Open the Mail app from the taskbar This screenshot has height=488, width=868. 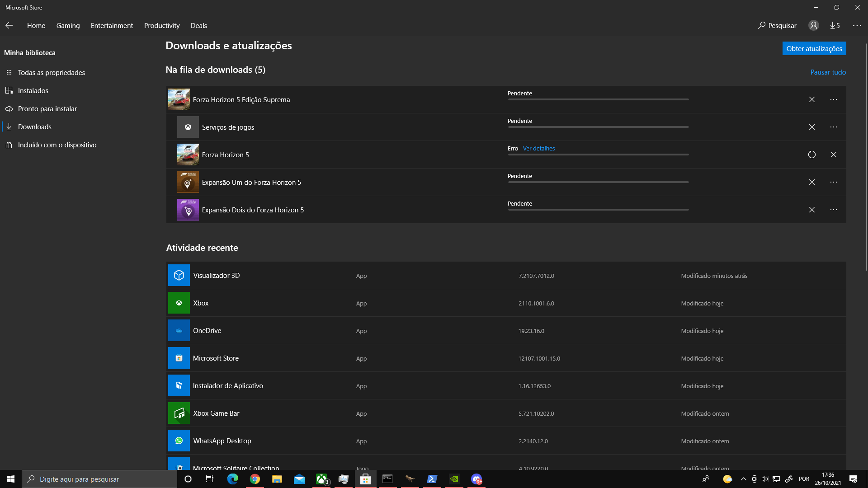[299, 479]
